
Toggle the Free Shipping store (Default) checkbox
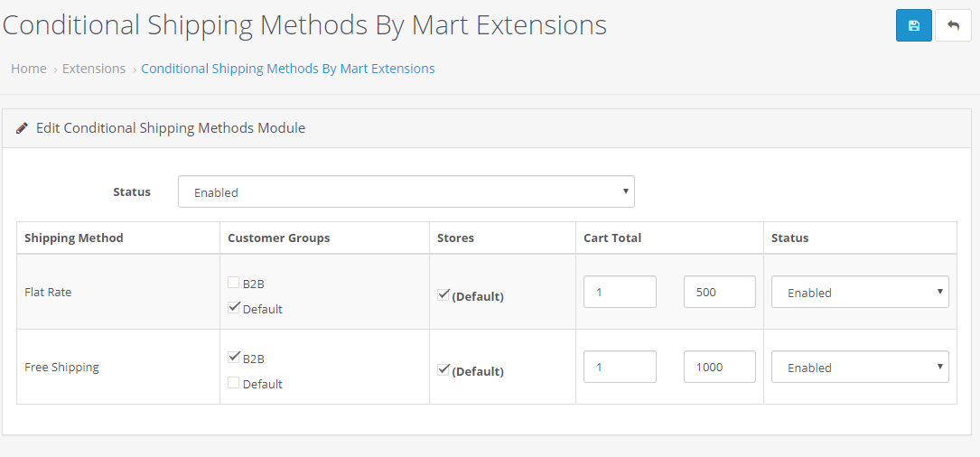pos(443,369)
